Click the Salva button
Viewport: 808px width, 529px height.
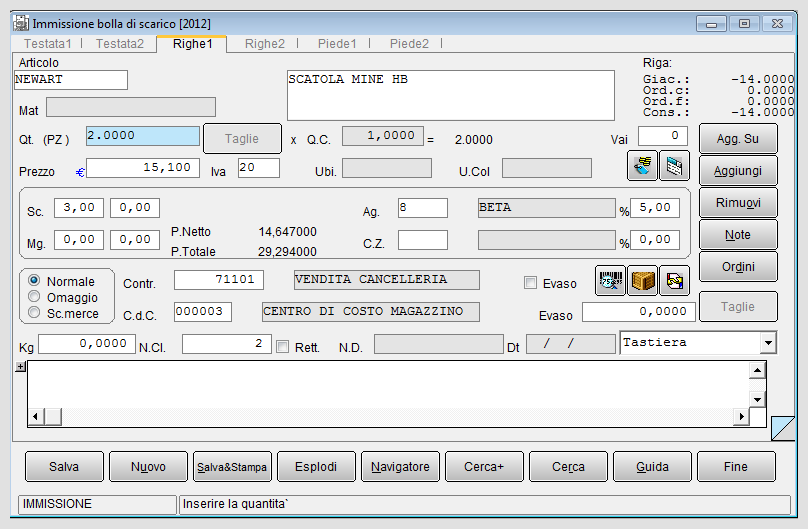point(64,467)
